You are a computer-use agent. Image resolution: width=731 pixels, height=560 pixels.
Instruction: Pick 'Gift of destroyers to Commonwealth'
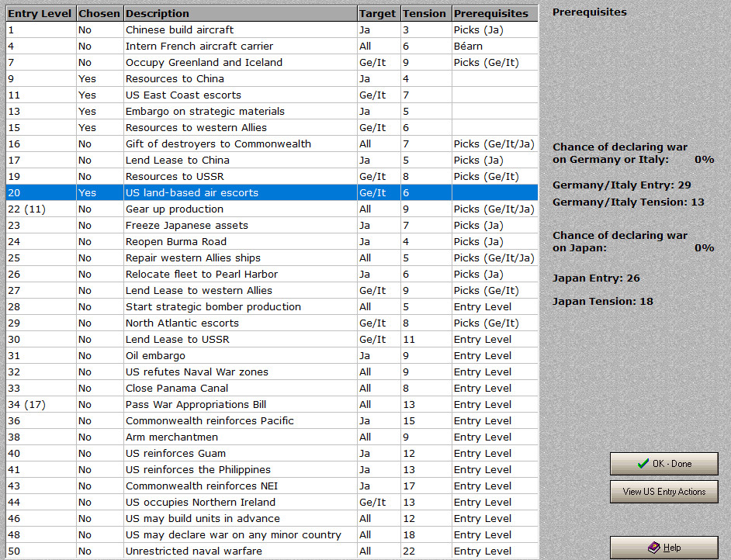click(272, 144)
